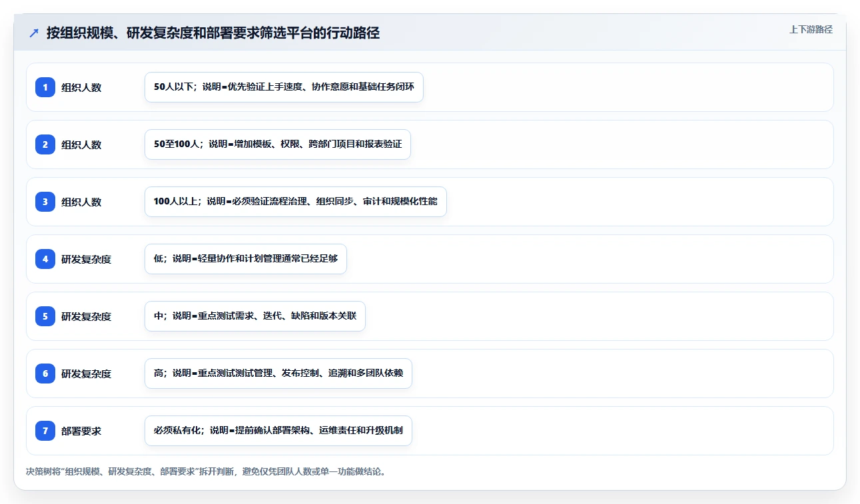Click the 100人以上 description box
Screen dimensions: 860x504
pyautogui.click(x=295, y=202)
